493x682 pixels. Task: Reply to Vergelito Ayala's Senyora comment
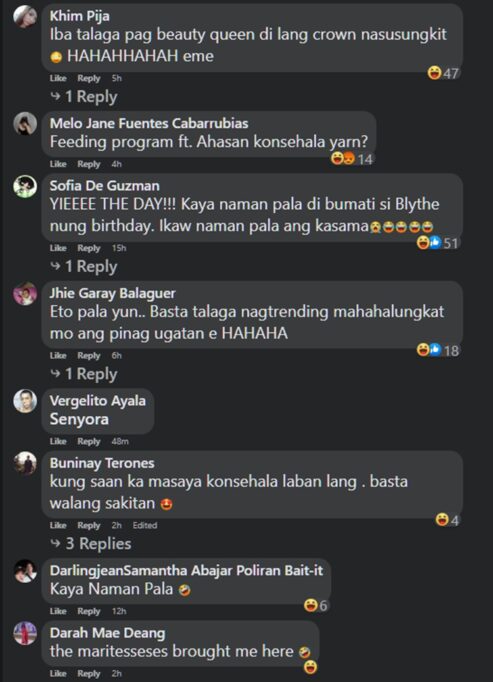point(89,441)
